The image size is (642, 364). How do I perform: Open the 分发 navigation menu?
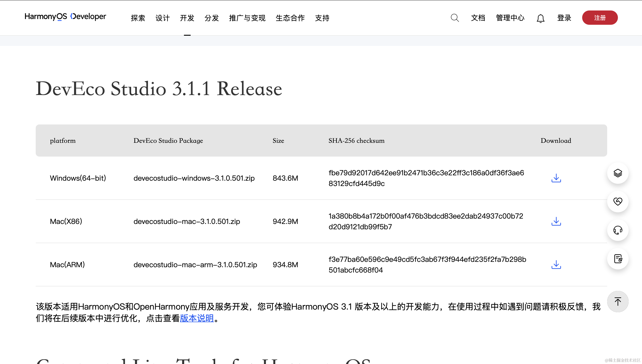coord(211,18)
